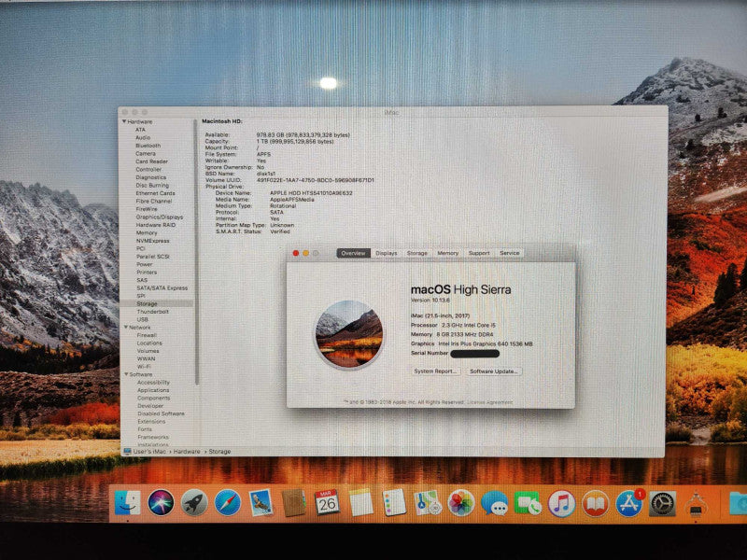Switch to the Displays tab
This screenshot has height=560, width=747.
pos(387,253)
